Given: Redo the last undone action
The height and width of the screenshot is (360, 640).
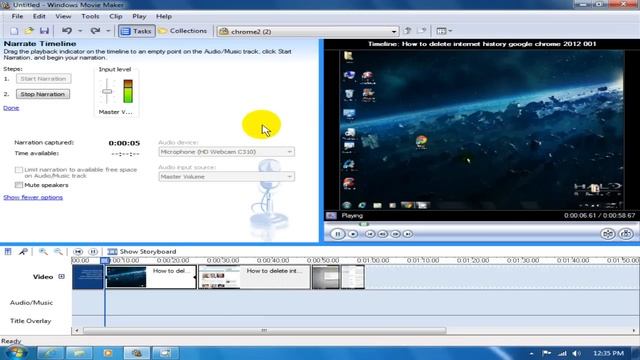Looking at the screenshot, I should [x=96, y=31].
